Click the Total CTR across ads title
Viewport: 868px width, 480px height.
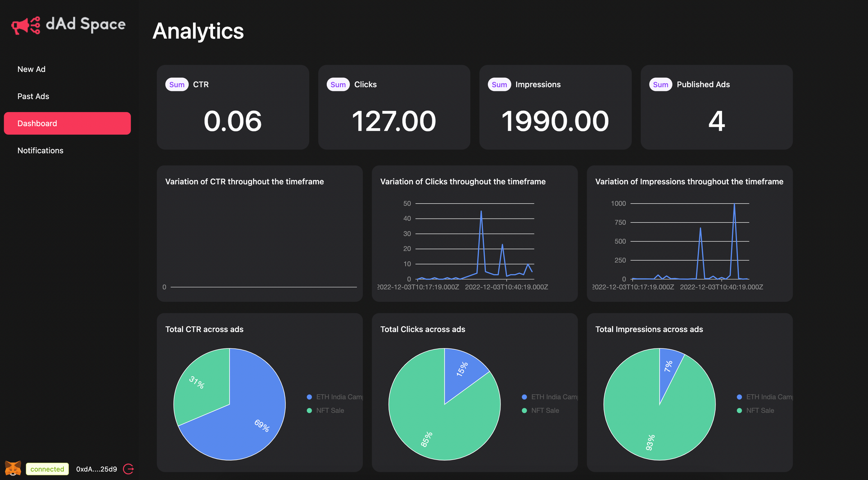click(x=204, y=329)
